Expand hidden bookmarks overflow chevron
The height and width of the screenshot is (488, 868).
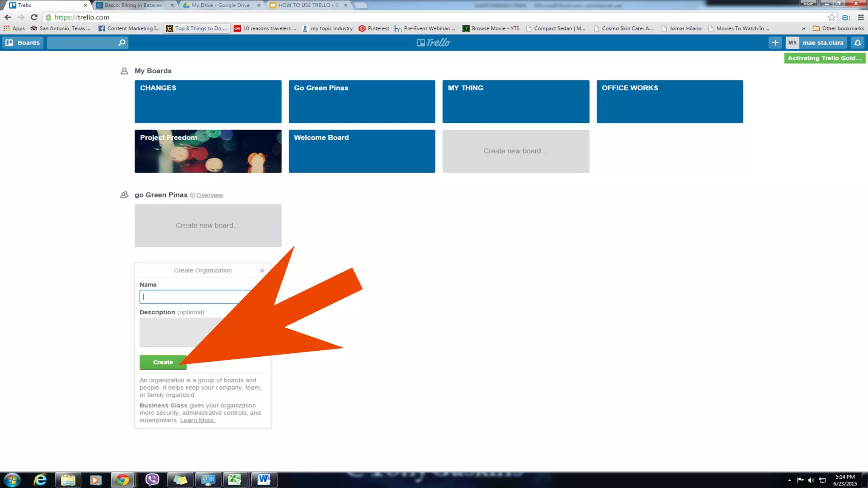803,28
